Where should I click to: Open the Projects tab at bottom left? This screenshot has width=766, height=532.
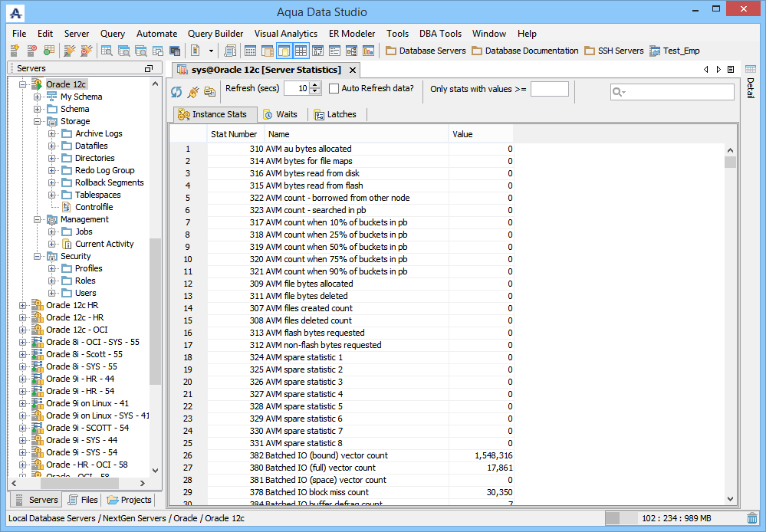[x=129, y=500]
